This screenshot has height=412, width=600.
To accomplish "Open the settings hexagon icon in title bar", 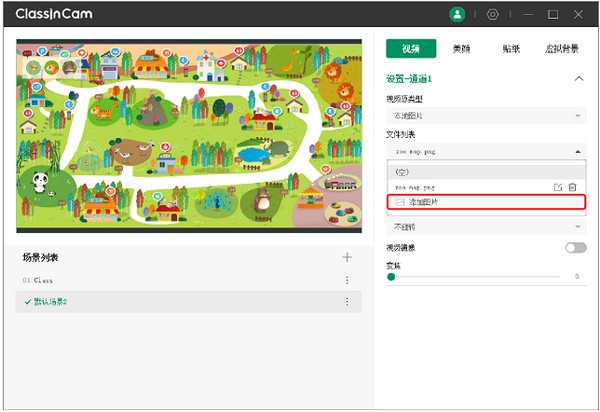I will [x=492, y=15].
